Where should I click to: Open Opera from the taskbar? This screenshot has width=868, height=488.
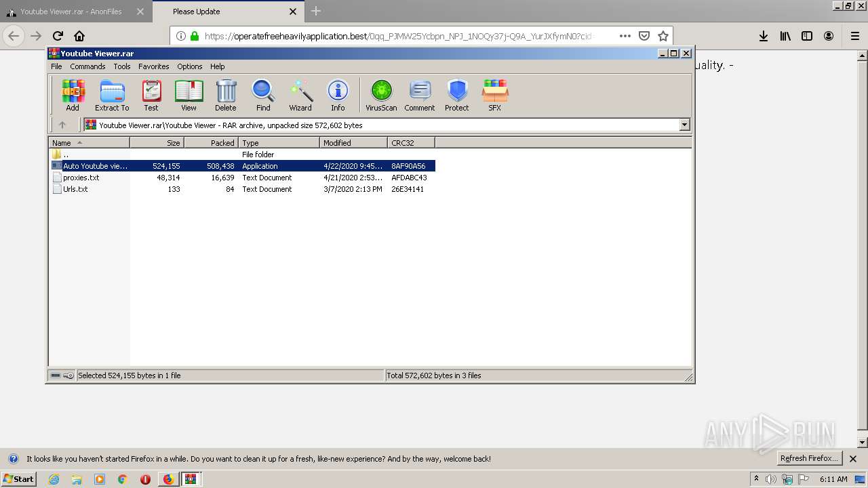pyautogui.click(x=145, y=479)
